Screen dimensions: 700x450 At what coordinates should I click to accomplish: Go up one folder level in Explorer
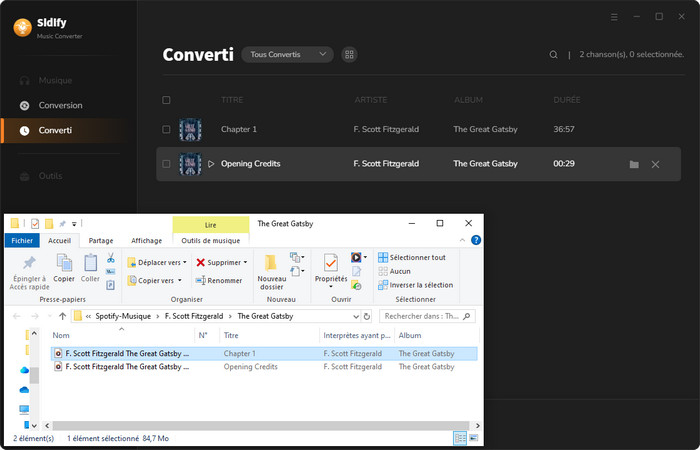point(62,317)
